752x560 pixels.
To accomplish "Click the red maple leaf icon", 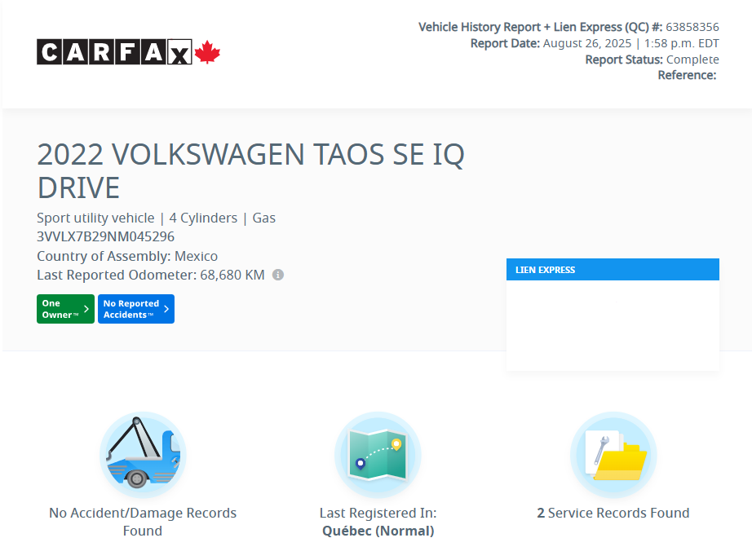I will (208, 52).
